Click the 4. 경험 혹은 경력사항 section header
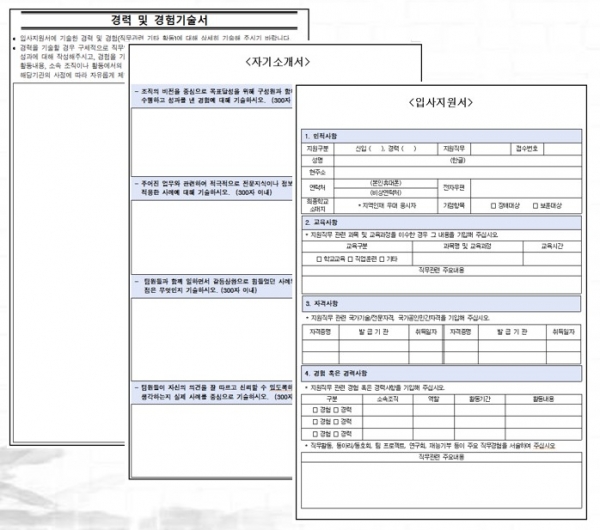Viewport: 600px width, 530px height. (x=442, y=373)
